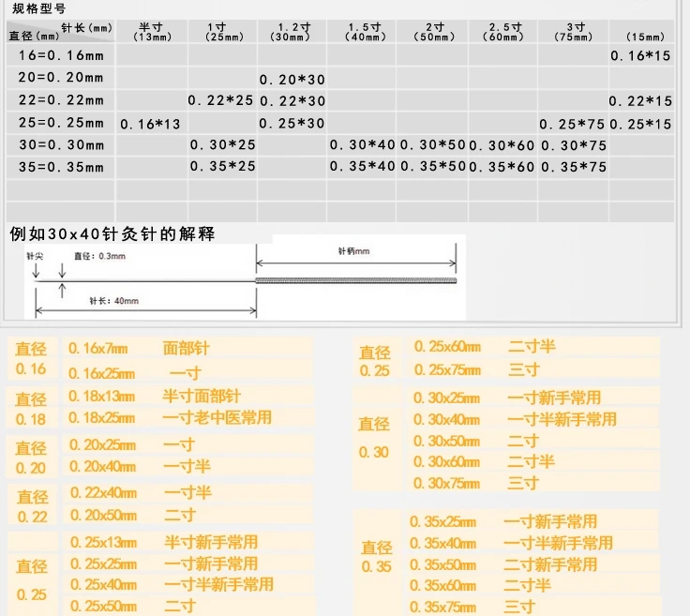Select the 针长: 40mm diagram label
This screenshot has height=616, width=690.
(x=114, y=301)
